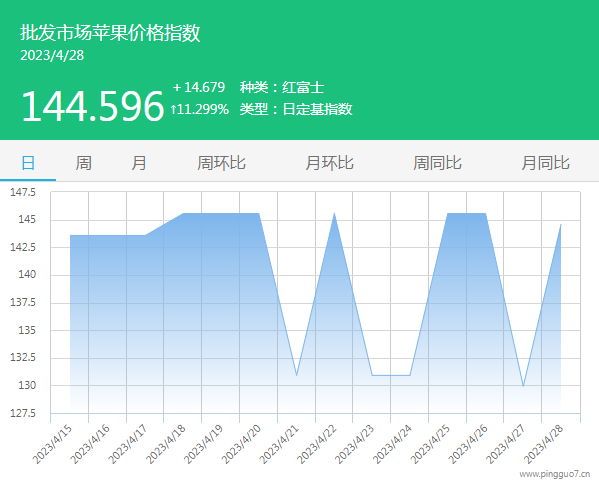Switch to 月环比 tab
The height and width of the screenshot is (481, 599).
(x=329, y=163)
